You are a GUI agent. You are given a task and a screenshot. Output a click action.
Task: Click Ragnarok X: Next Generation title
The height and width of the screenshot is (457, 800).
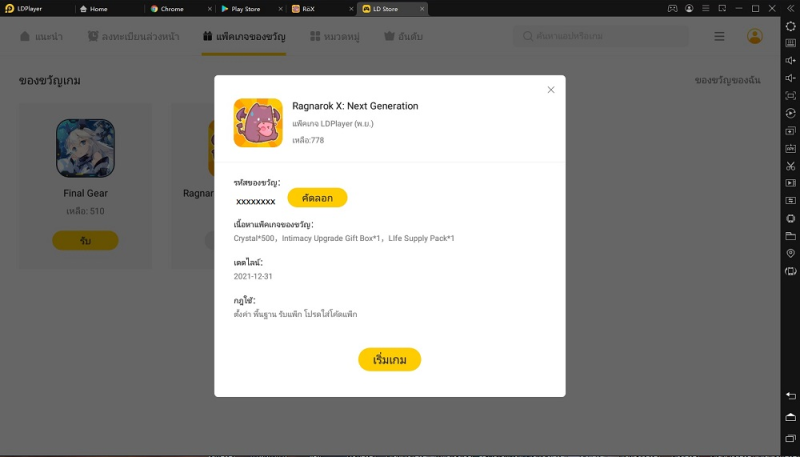[355, 106]
